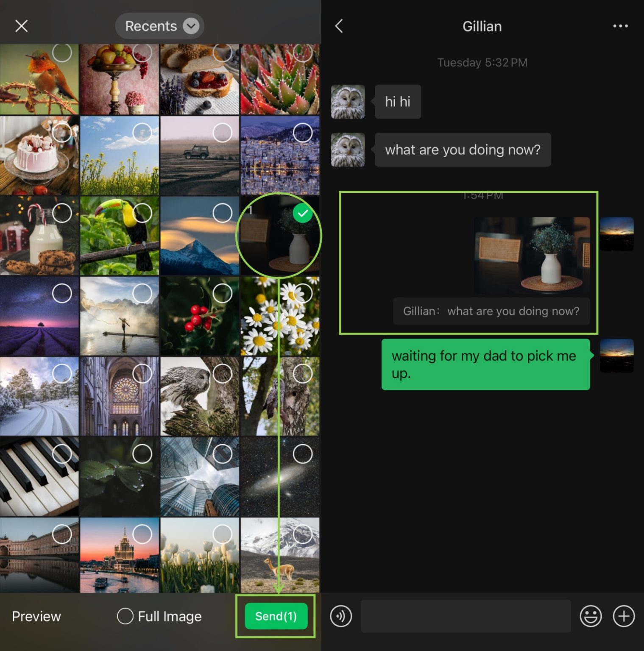Image resolution: width=644 pixels, height=651 pixels.
Task: Open Preview for selected photos
Action: click(x=36, y=616)
